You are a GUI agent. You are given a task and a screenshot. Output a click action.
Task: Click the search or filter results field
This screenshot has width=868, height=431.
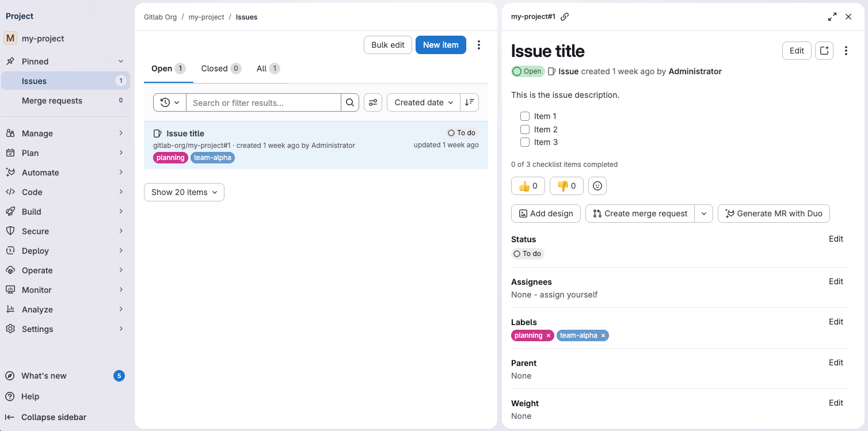[263, 102]
